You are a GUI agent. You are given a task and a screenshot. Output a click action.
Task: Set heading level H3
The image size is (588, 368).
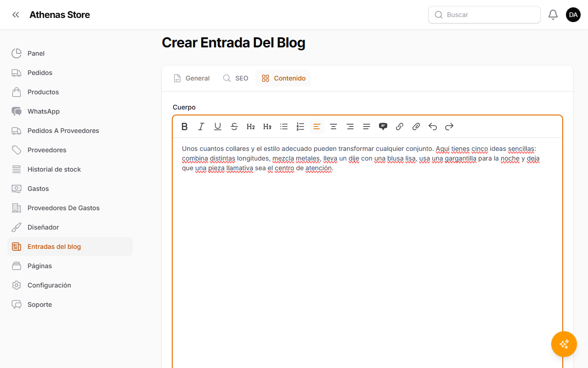click(x=267, y=126)
